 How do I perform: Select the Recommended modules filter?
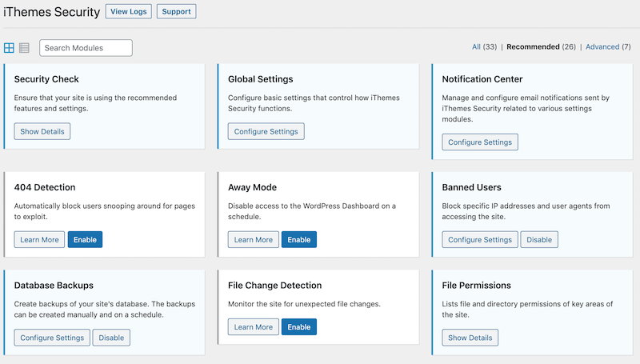(x=533, y=46)
